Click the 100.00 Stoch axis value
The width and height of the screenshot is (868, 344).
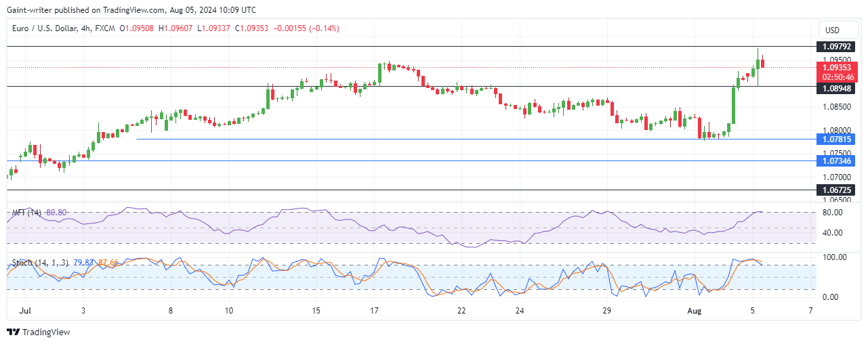(x=834, y=257)
